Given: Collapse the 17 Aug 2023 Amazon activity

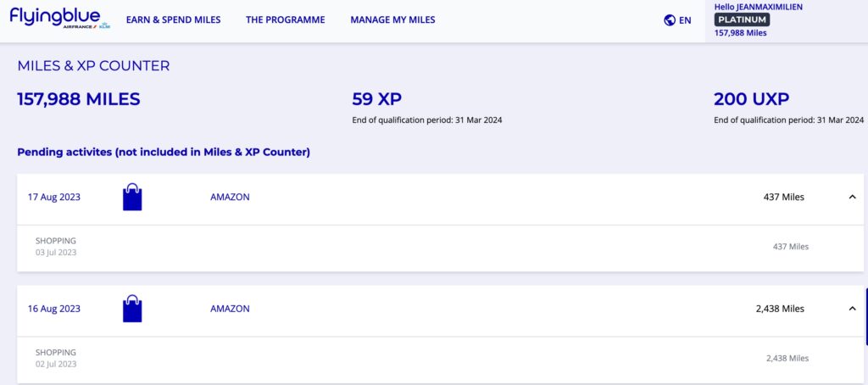Looking at the screenshot, I should tap(852, 197).
